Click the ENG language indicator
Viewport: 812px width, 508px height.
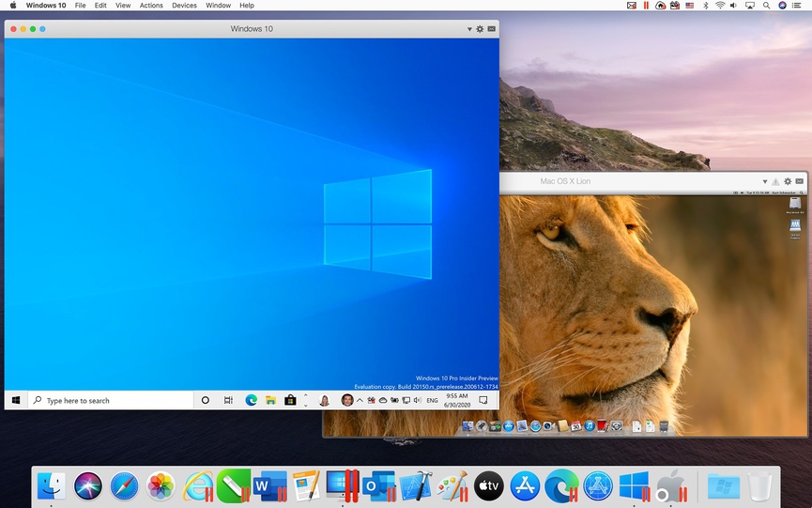tap(432, 401)
